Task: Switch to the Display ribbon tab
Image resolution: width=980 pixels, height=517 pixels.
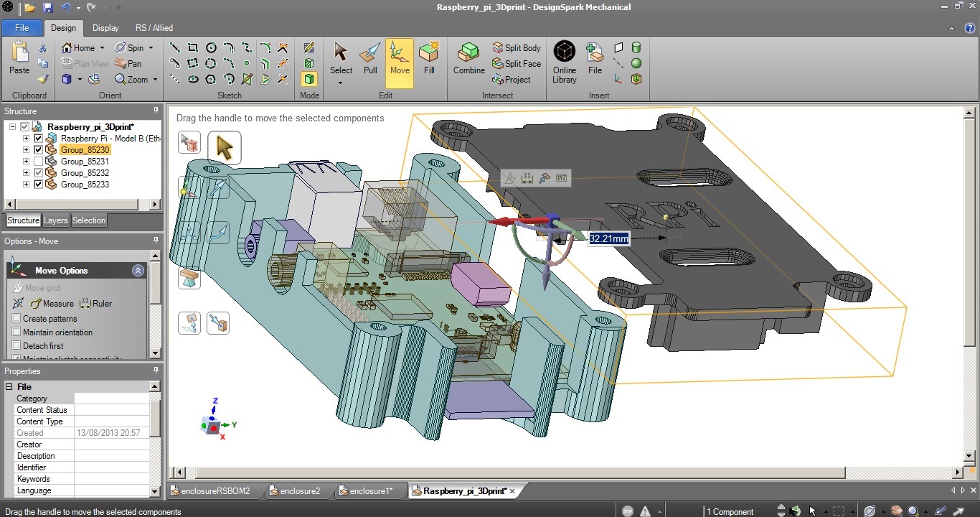Action: point(105,28)
